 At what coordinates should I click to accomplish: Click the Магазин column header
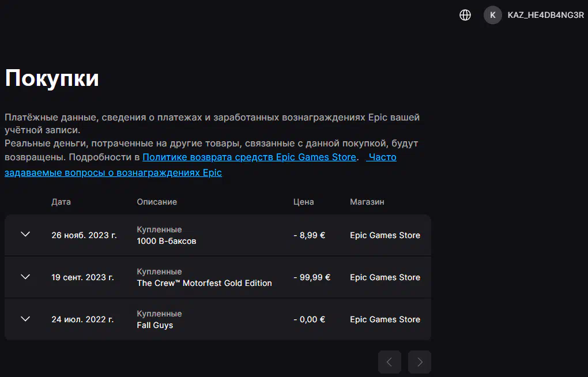[367, 202]
